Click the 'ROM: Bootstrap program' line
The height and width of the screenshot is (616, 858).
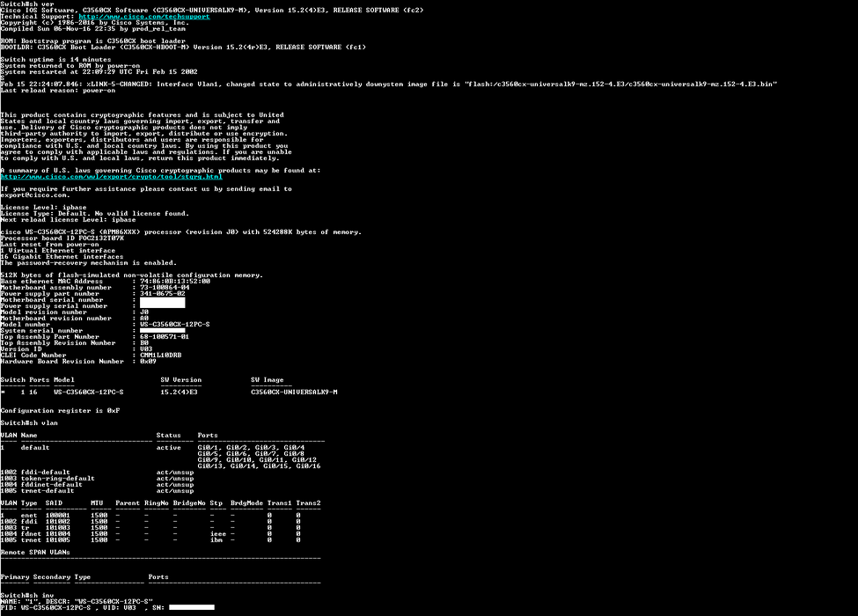coord(93,41)
